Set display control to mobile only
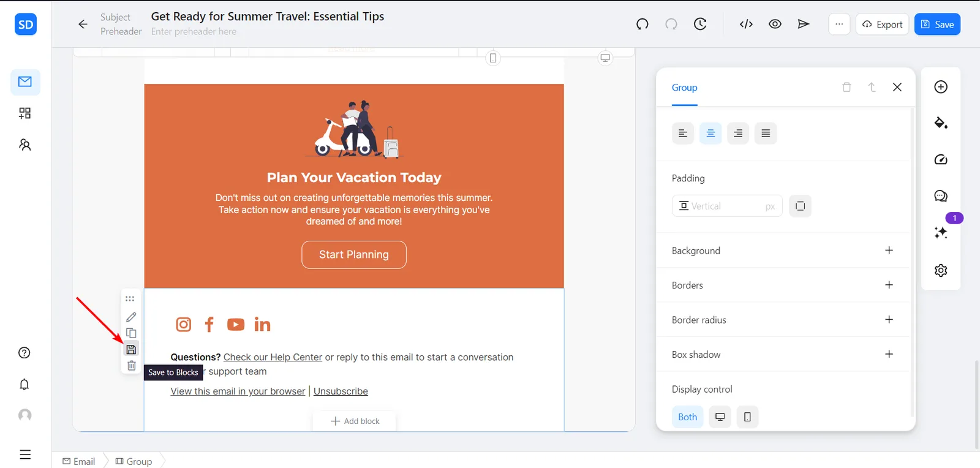 coord(747,417)
